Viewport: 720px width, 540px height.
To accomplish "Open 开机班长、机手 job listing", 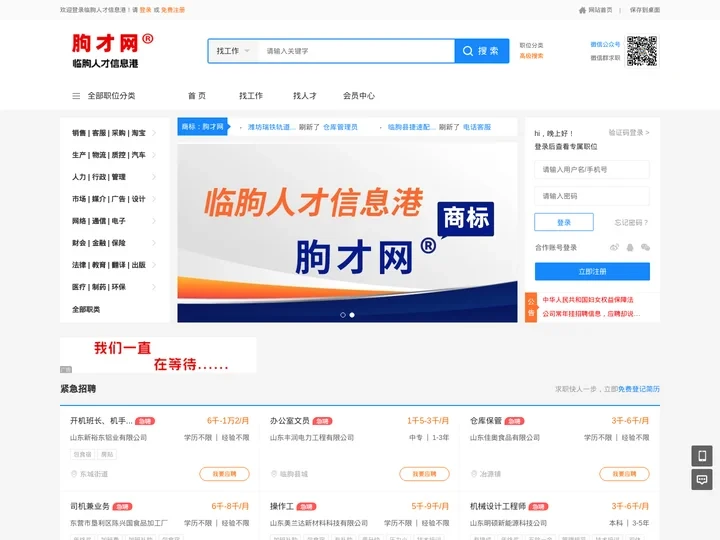I will [101, 421].
